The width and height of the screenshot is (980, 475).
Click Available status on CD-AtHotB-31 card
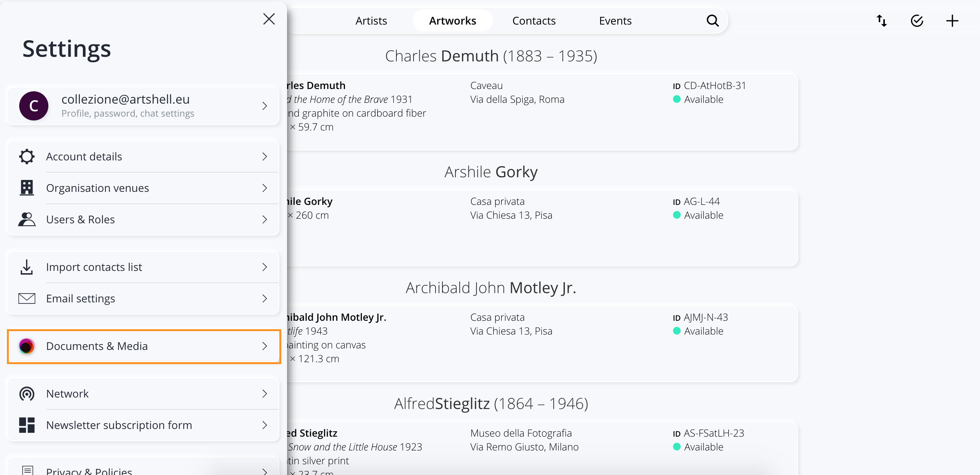pyautogui.click(x=698, y=99)
